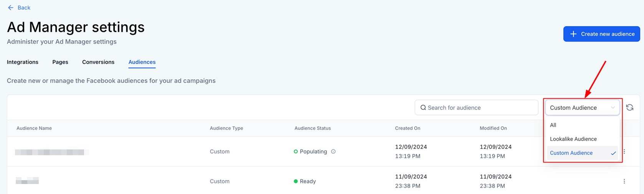This screenshot has width=644, height=194.
Task: Click the Back arrow icon
Action: (11, 8)
